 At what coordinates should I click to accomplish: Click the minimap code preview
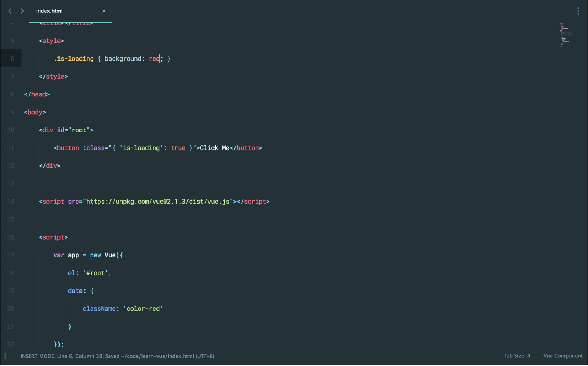566,35
